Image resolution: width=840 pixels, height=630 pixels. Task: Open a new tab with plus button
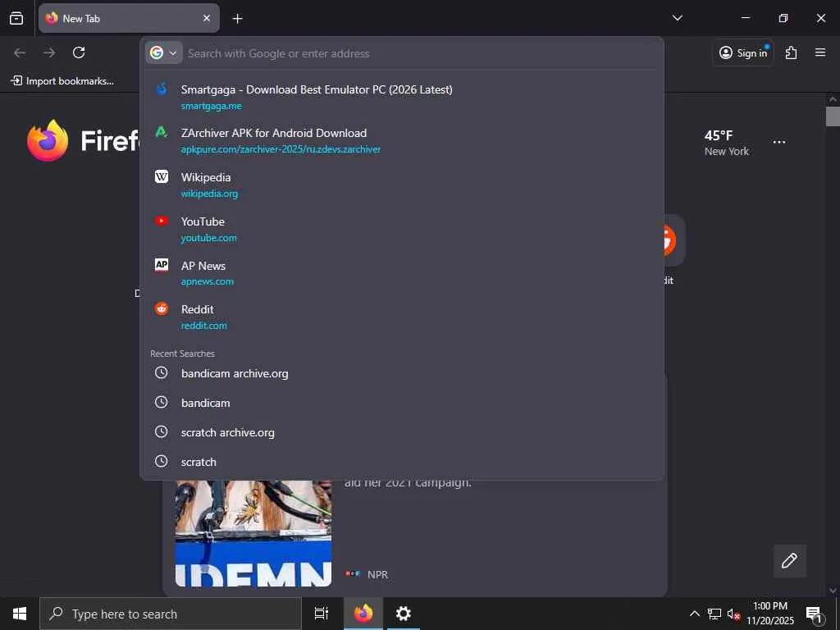237,19
